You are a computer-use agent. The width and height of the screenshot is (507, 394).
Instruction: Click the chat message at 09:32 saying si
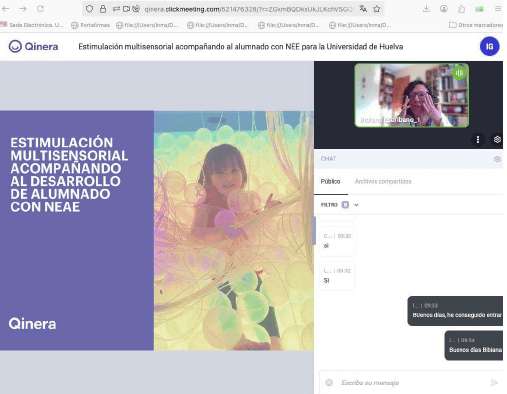coord(338,241)
